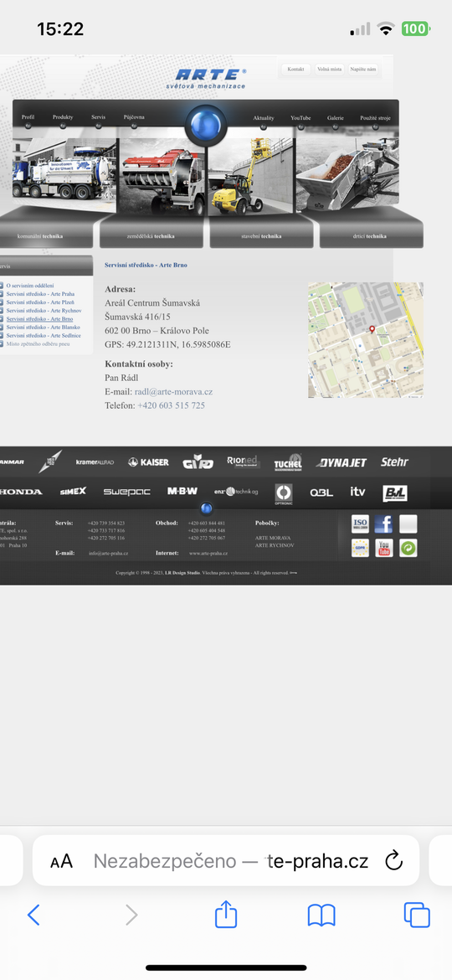The width and height of the screenshot is (452, 980).
Task: Open Místo zpětného odběru pneu link
Action: 38,343
